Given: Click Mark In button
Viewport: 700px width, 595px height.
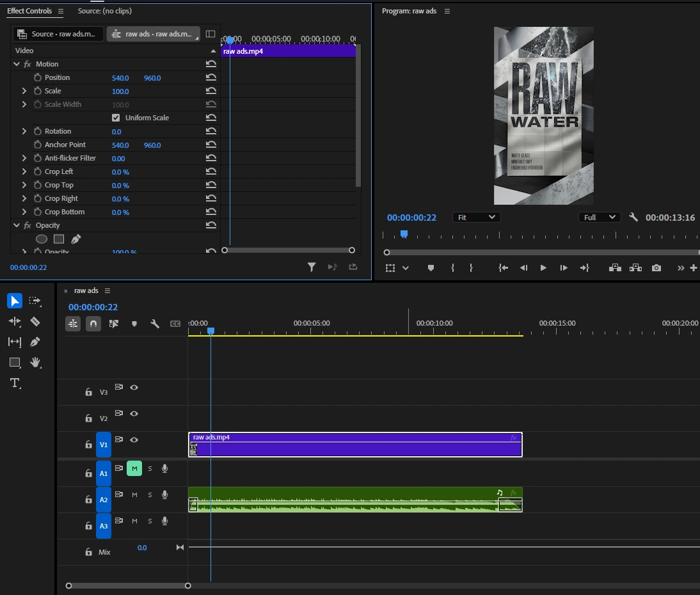Looking at the screenshot, I should click(452, 268).
